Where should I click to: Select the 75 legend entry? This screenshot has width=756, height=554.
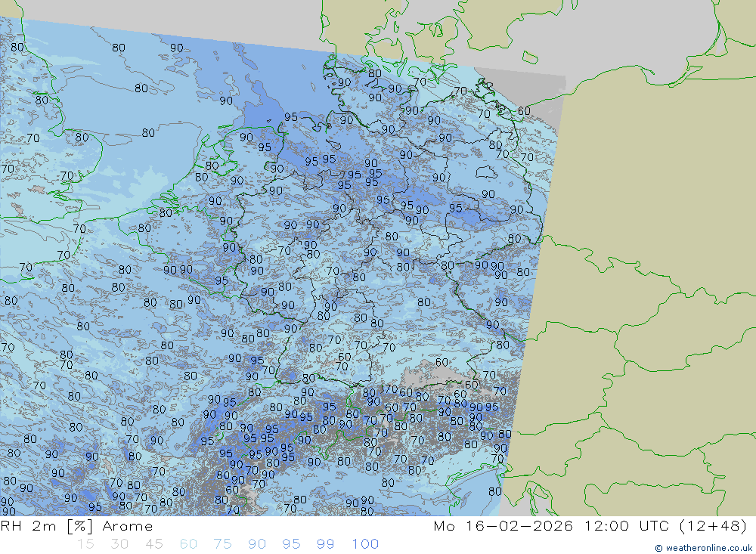(x=222, y=544)
